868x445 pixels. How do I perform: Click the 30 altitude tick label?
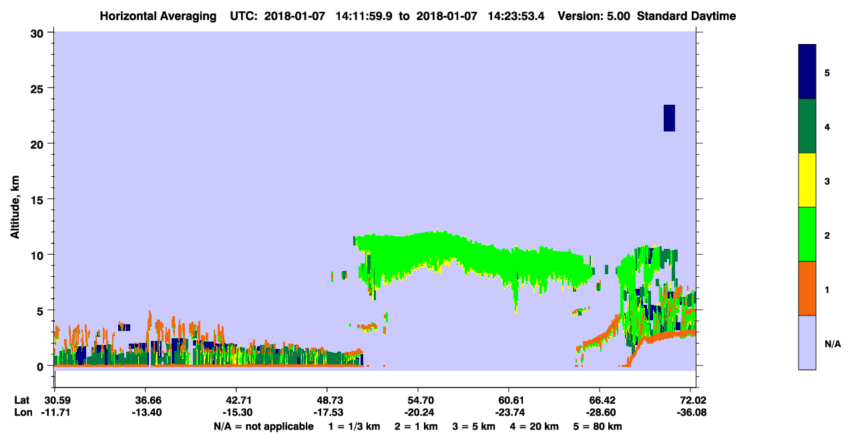[x=39, y=33]
